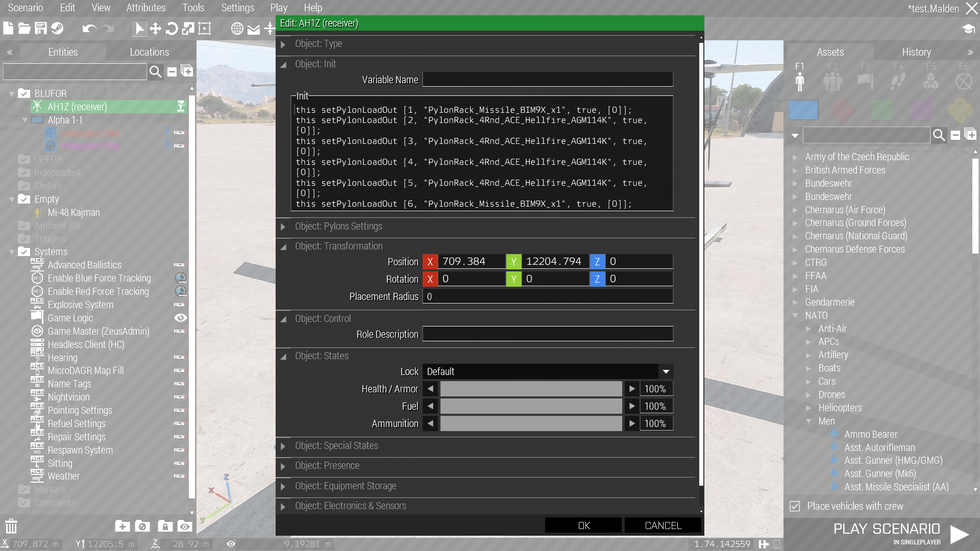Screen dimensions: 980x551
Task: Click the Save scenario floppy icon
Action: click(41, 29)
